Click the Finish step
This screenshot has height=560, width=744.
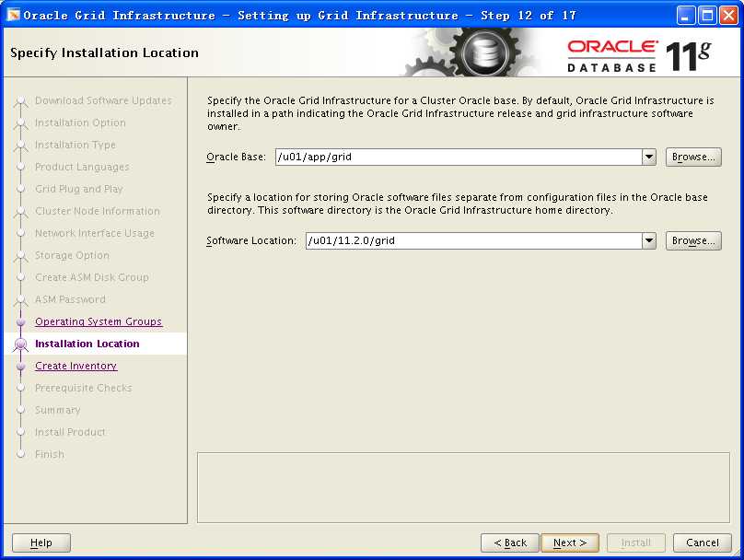(x=50, y=454)
